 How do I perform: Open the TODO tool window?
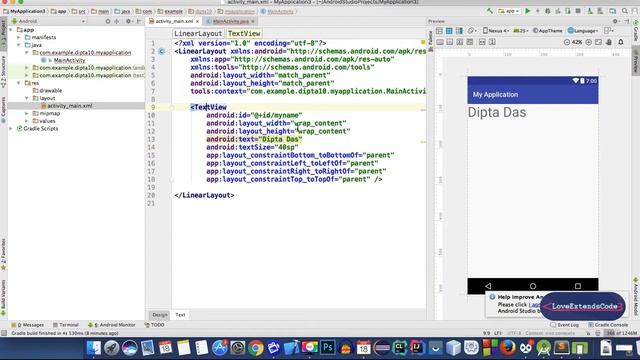point(154,325)
